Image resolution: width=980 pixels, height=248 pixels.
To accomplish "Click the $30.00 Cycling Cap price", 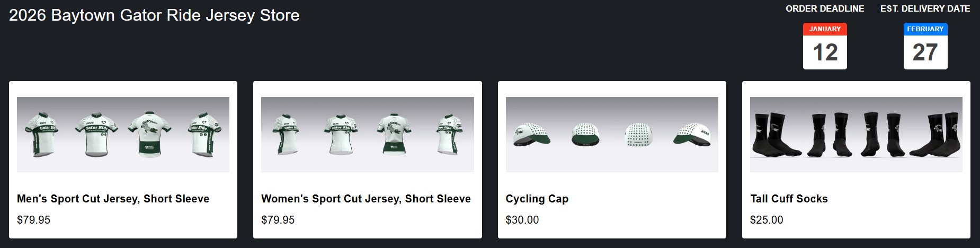I will pos(522,220).
